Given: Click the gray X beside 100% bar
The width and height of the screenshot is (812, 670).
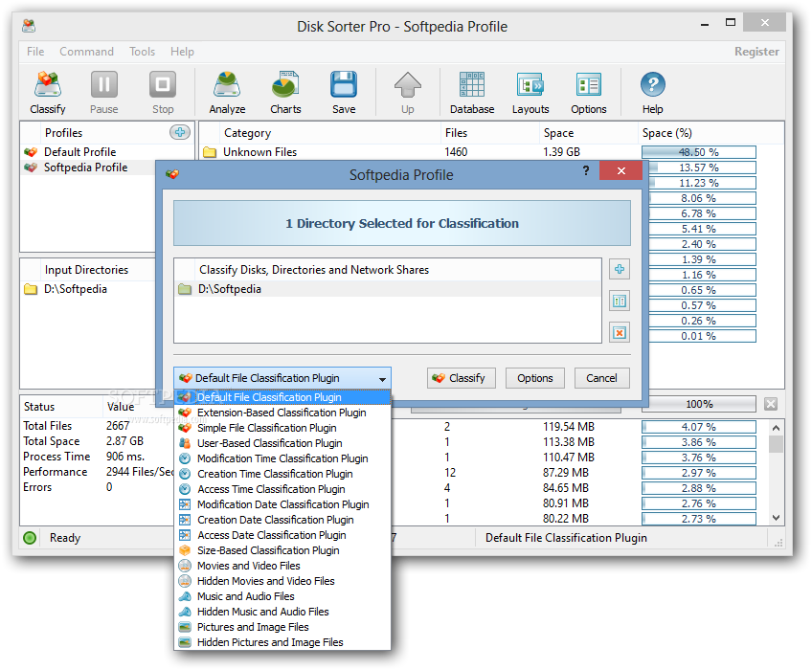Looking at the screenshot, I should [x=771, y=404].
